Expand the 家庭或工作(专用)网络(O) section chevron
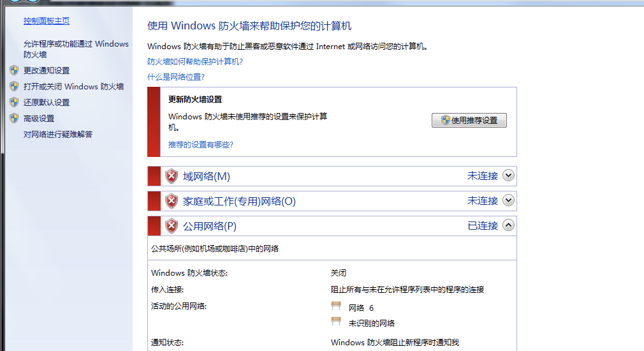 [x=508, y=200]
